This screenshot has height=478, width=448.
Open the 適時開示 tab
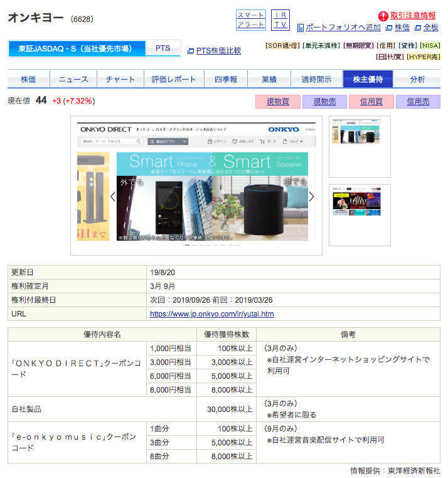(x=317, y=79)
